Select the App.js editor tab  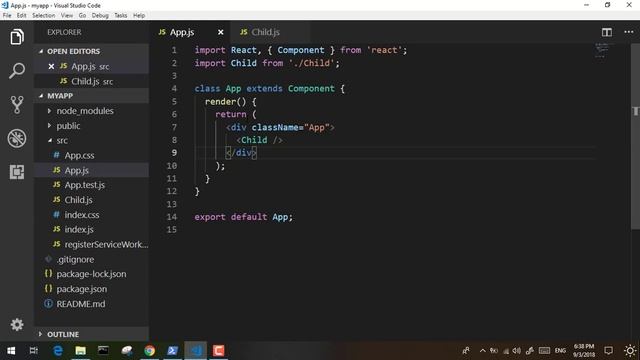(182, 32)
